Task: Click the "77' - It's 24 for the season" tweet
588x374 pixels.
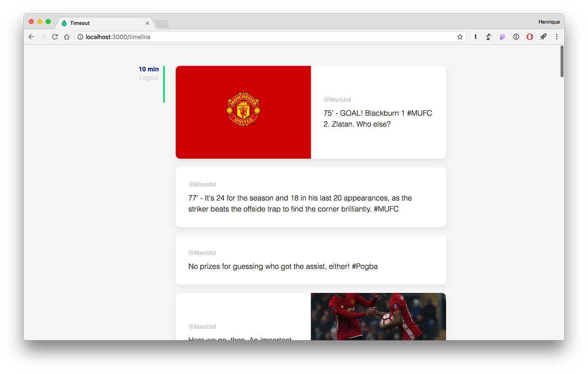Action: point(300,203)
